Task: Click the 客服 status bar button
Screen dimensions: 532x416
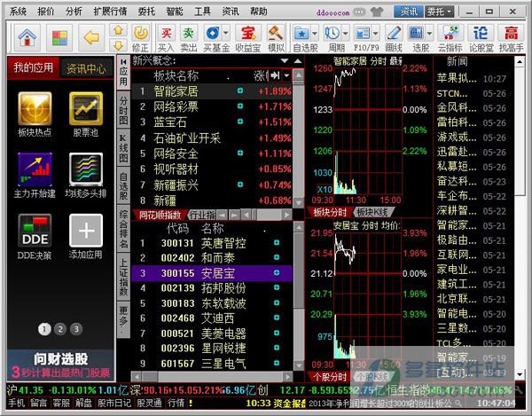Action: tap(61, 403)
